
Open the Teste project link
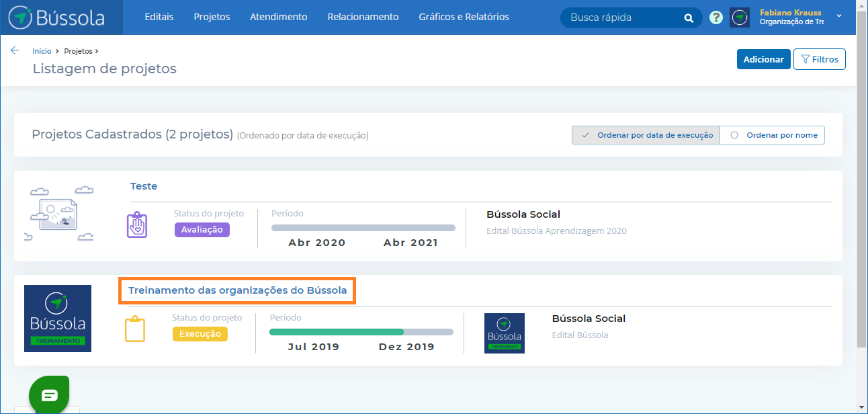pos(144,186)
